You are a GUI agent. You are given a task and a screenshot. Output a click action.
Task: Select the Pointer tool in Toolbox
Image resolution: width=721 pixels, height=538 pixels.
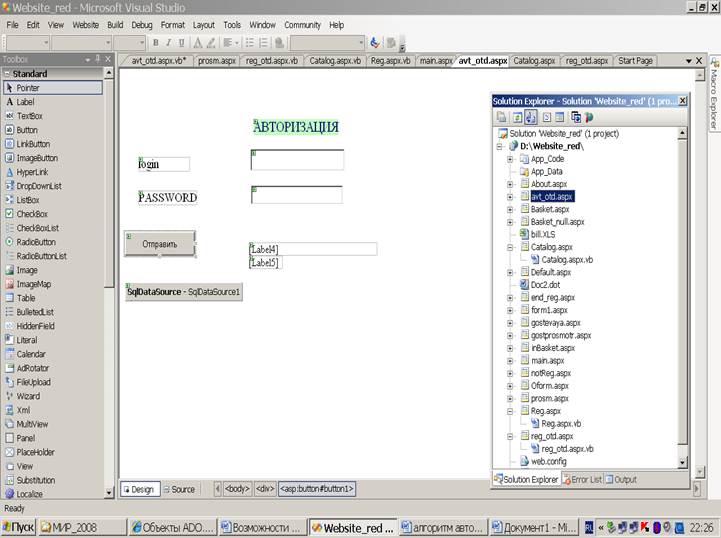[53, 88]
